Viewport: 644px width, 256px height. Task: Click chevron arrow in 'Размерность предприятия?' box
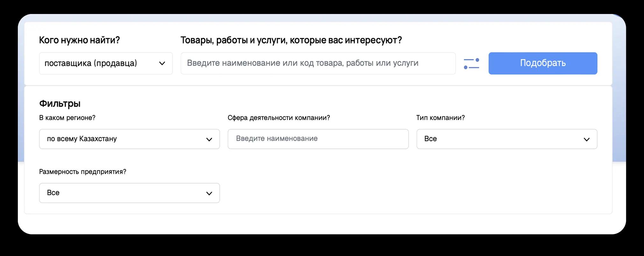pyautogui.click(x=209, y=193)
